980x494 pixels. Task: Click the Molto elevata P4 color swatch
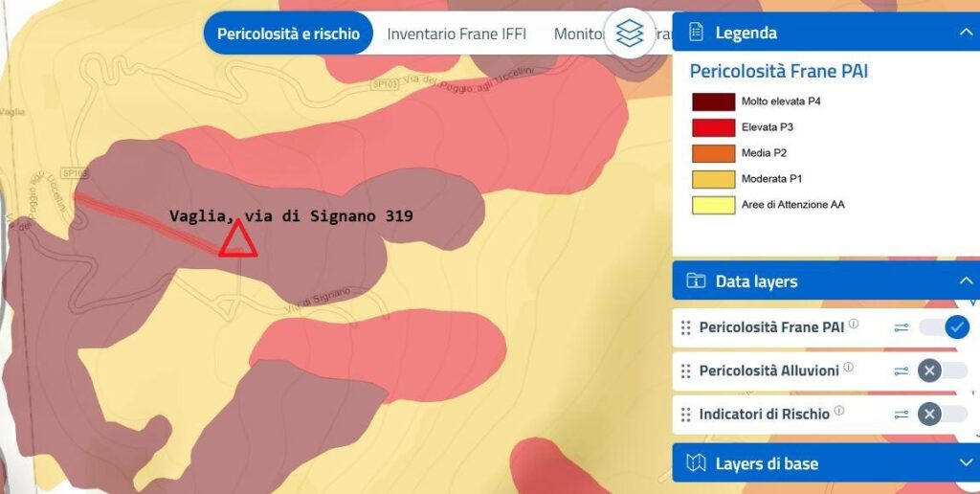click(x=713, y=101)
